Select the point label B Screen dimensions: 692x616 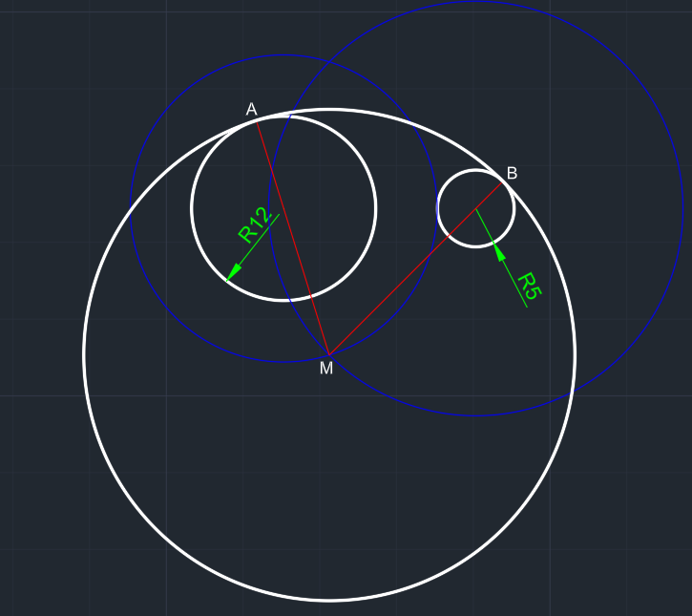pyautogui.click(x=512, y=173)
